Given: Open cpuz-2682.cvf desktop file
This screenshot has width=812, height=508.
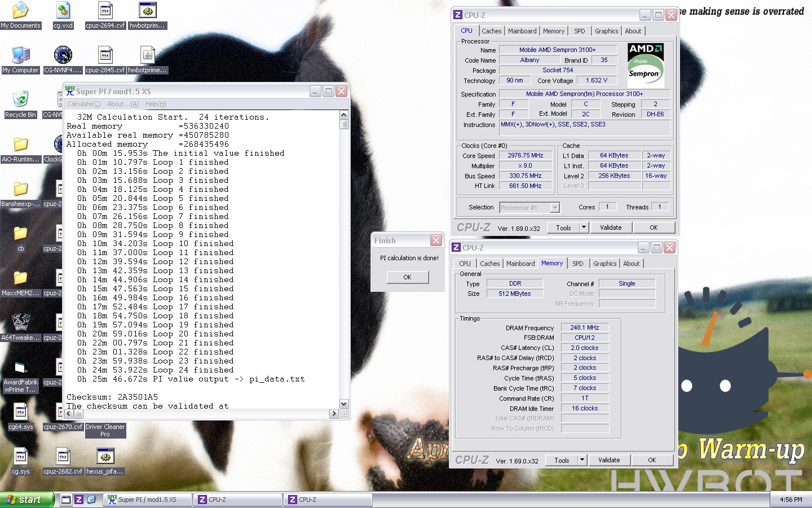Looking at the screenshot, I should coord(63,461).
